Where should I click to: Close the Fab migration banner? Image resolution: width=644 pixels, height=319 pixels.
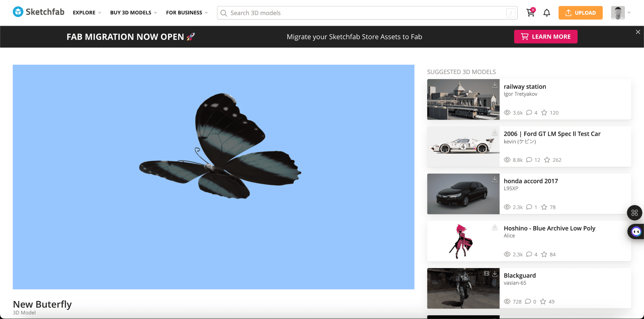638,32
